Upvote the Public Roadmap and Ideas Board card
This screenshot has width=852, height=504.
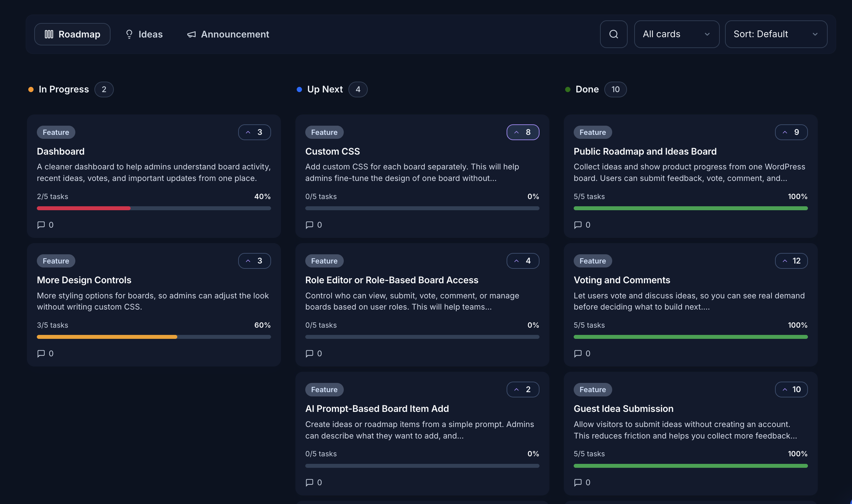[791, 132]
